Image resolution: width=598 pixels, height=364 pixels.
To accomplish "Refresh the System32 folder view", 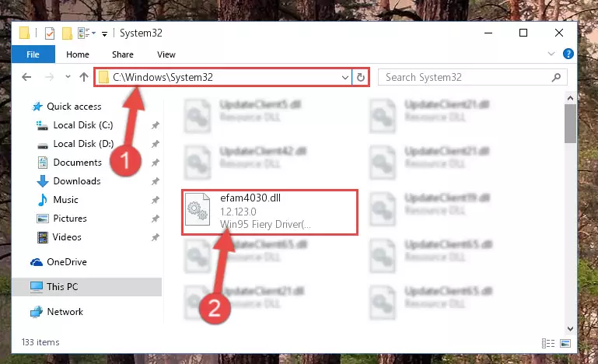I will click(x=360, y=78).
